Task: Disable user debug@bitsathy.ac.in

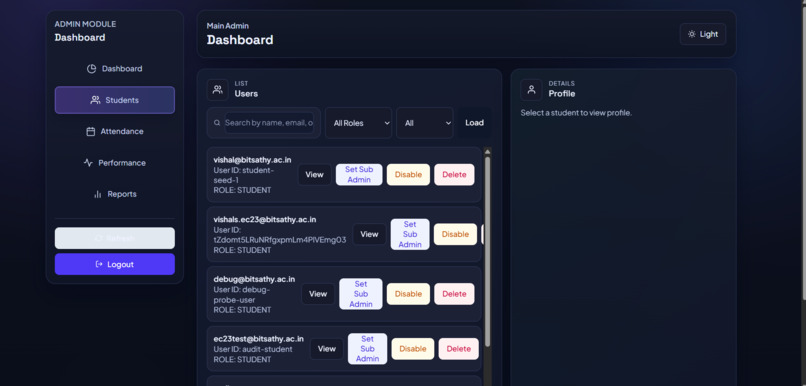Action: click(x=408, y=294)
